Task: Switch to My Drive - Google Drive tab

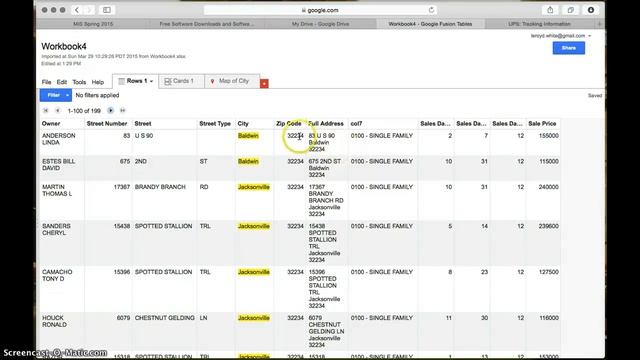Action: point(320,24)
